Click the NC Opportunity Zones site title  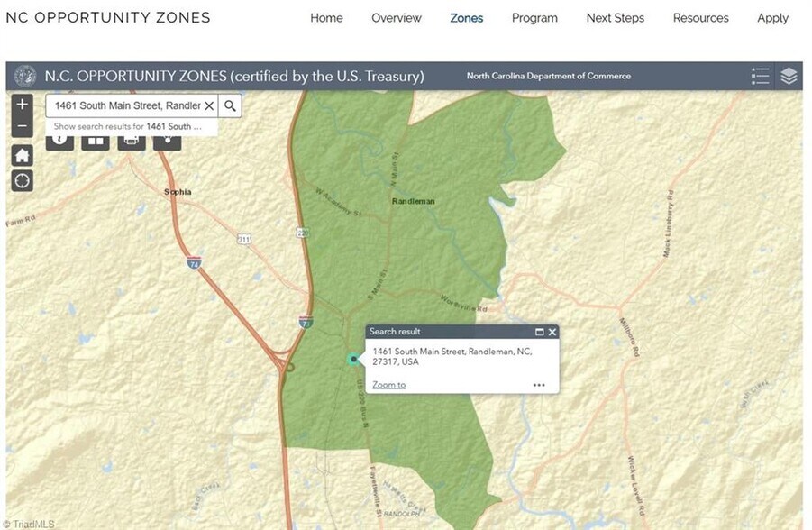[108, 18]
